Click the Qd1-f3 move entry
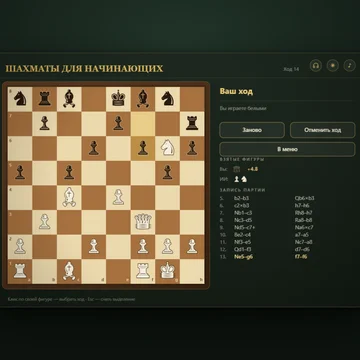This screenshot has width=360, height=360. tap(243, 249)
